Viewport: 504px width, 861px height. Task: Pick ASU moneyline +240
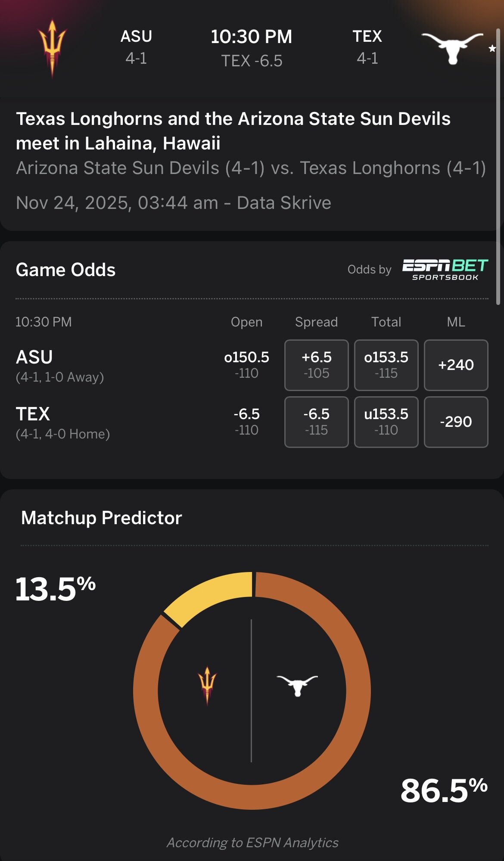tap(456, 365)
